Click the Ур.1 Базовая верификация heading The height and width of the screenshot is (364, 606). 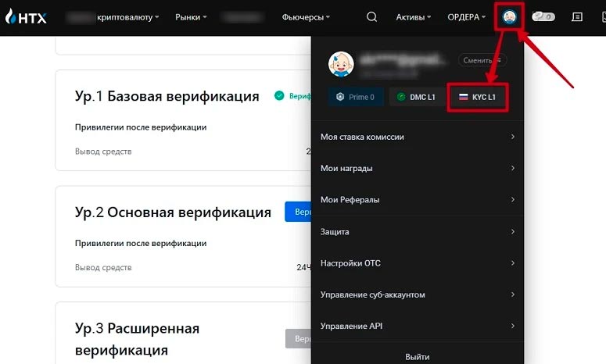(x=167, y=96)
